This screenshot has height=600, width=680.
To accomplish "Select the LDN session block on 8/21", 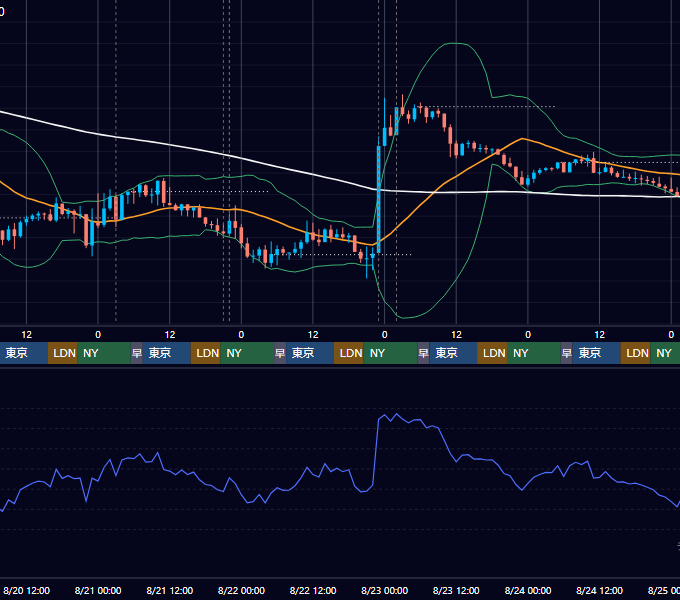I will coord(206,353).
